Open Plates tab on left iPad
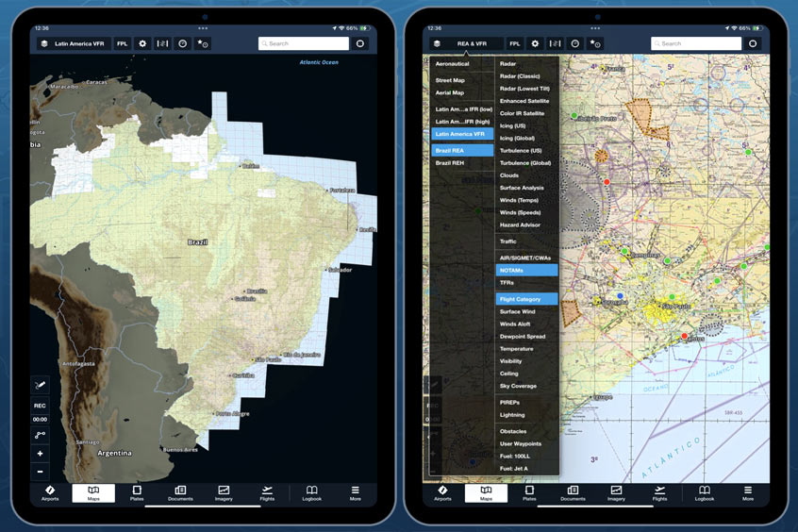 (x=137, y=492)
